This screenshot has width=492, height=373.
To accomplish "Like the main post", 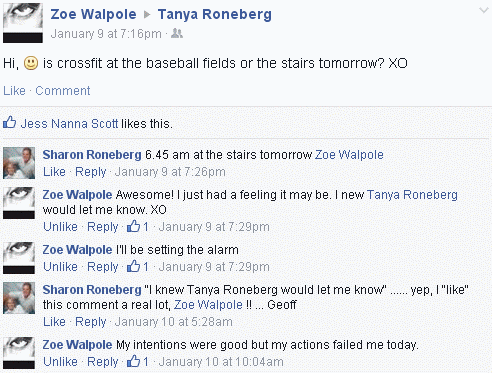I will (14, 91).
